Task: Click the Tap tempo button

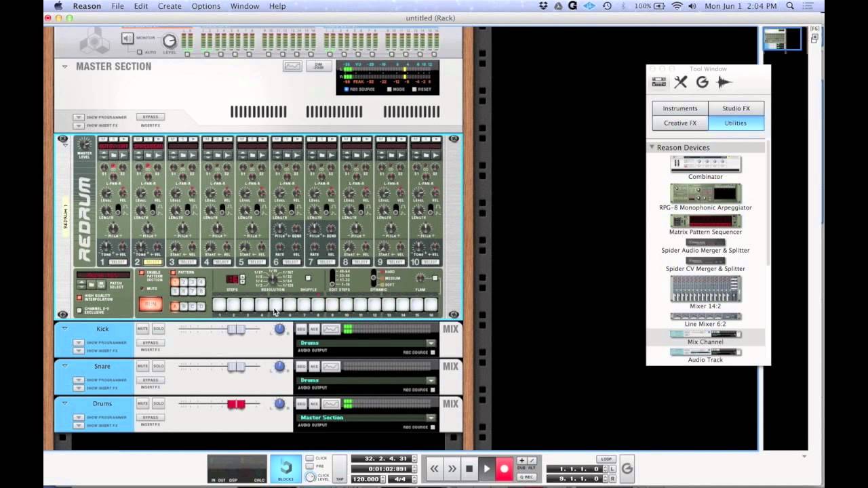Action: point(340,468)
